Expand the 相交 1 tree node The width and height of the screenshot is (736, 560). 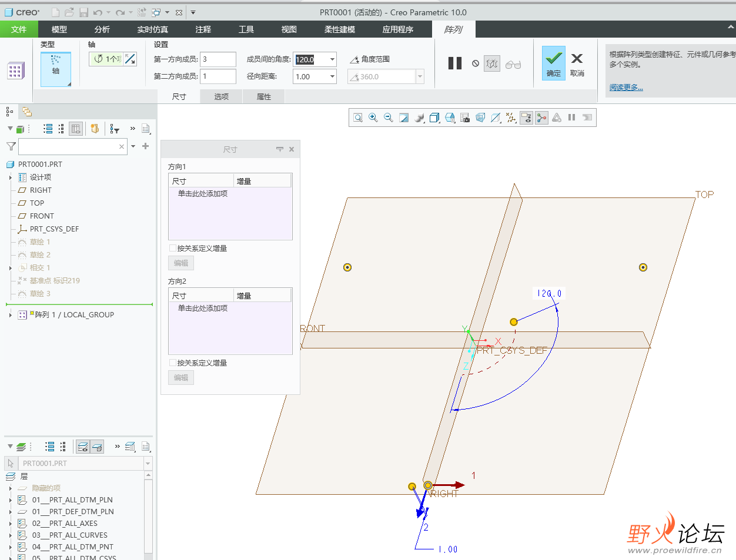pyautogui.click(x=11, y=268)
